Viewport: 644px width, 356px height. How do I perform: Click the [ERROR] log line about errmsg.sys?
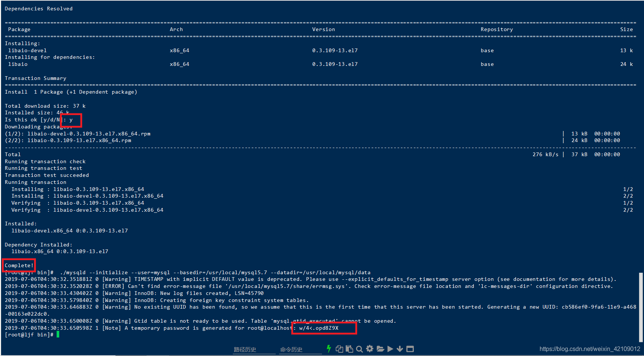click(309, 286)
